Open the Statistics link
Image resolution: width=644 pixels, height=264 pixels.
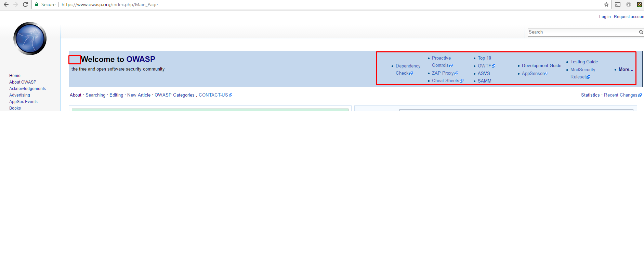tap(590, 95)
